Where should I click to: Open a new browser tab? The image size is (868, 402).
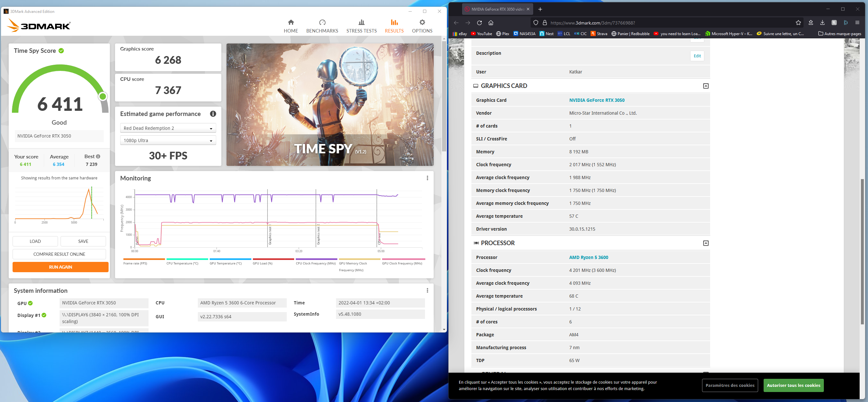[540, 9]
